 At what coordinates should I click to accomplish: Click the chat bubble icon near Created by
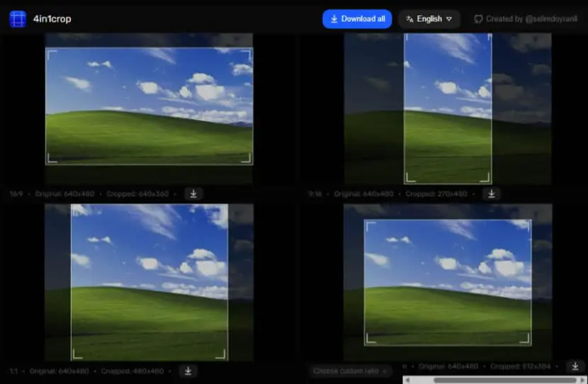[478, 19]
